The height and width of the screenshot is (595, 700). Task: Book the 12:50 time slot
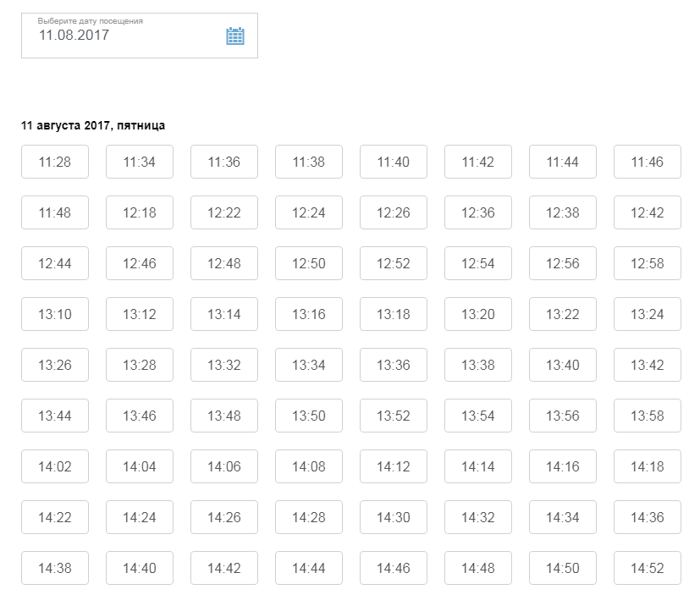309,263
